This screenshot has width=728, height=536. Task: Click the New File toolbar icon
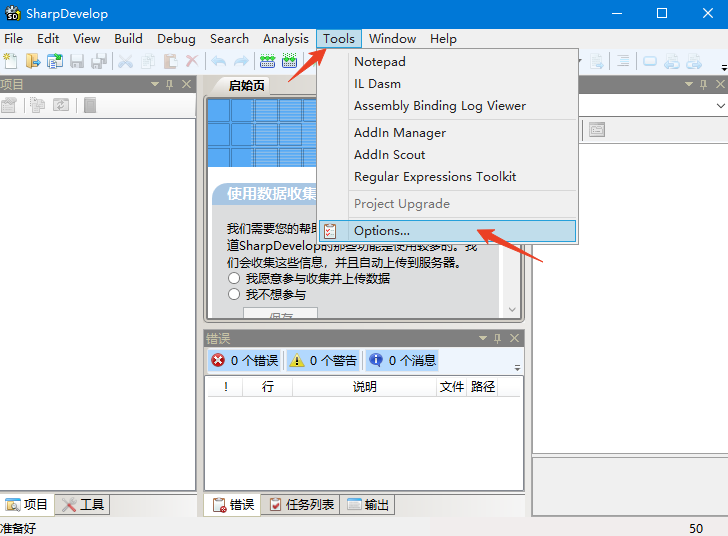tap(10, 61)
